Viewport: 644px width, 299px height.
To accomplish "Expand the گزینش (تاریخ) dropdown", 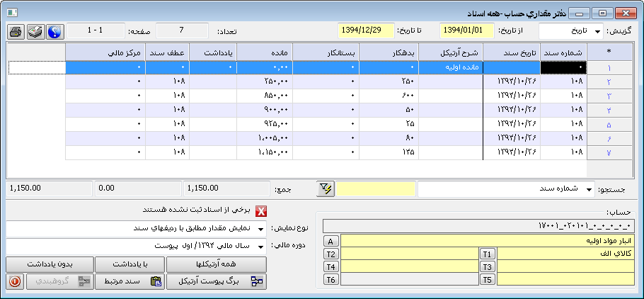I will [598, 32].
